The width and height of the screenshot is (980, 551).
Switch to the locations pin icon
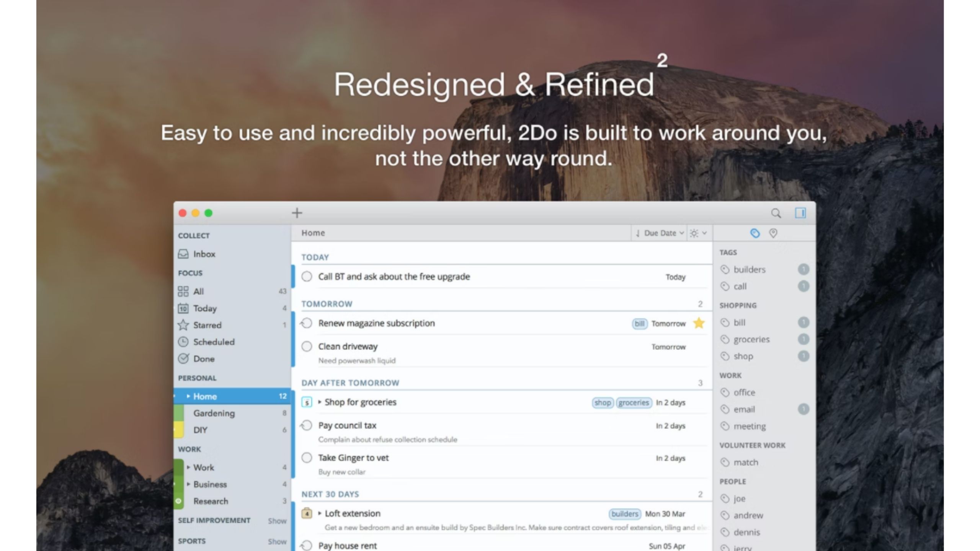(773, 233)
